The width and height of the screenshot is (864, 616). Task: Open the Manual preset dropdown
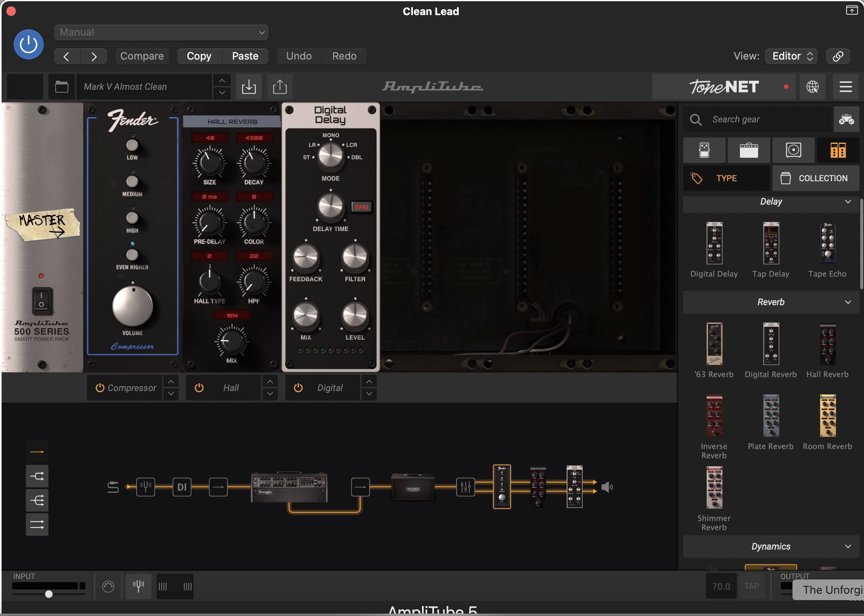click(x=161, y=32)
